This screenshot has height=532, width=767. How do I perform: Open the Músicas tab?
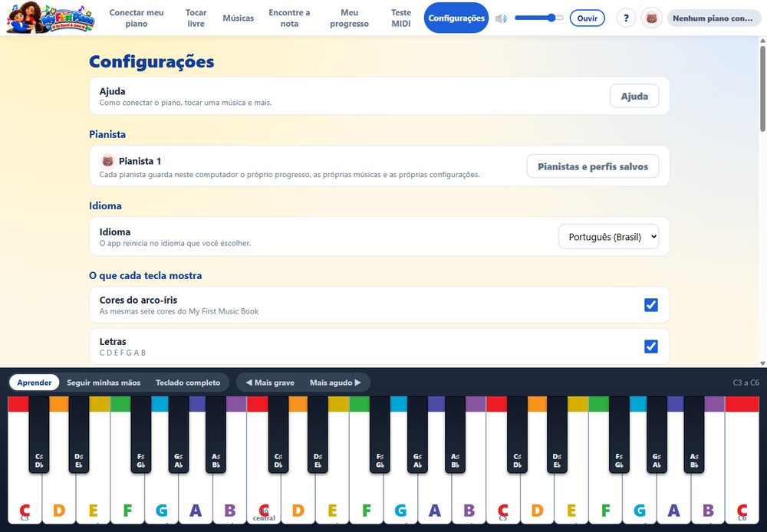pyautogui.click(x=239, y=18)
